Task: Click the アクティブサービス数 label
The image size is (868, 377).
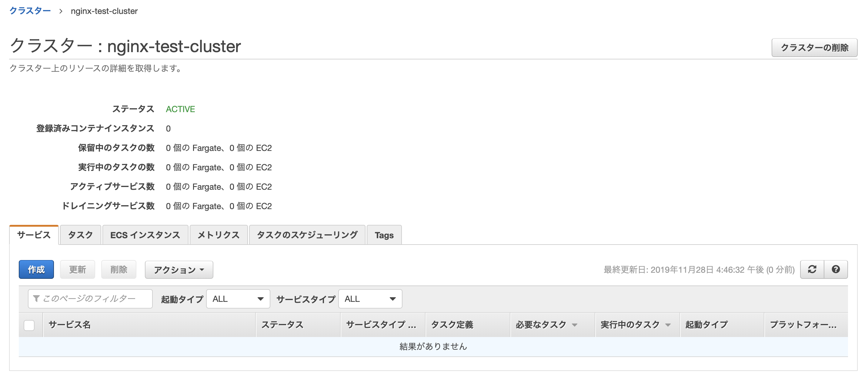Action: [112, 186]
